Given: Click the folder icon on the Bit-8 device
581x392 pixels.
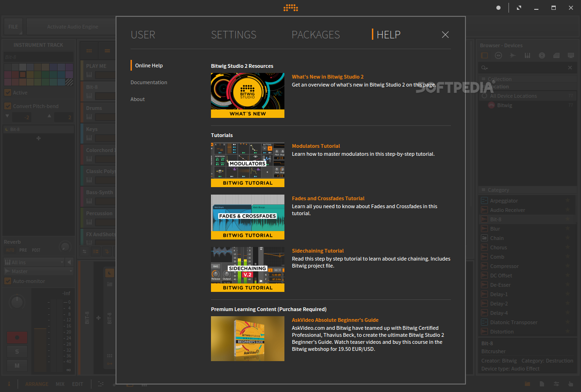Looking at the screenshot, I should click(x=109, y=284).
